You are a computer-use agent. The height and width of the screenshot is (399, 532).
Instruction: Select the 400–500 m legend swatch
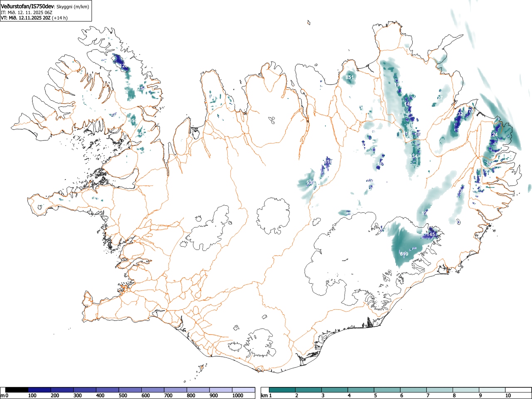108,390
